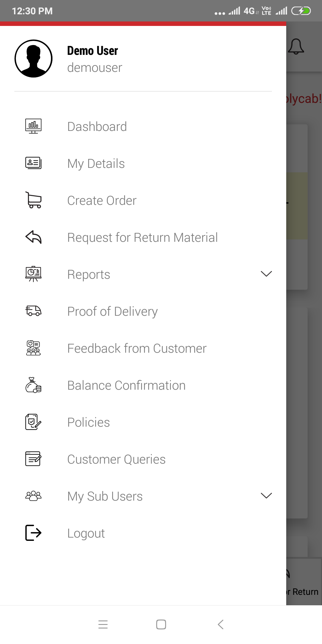
Task: Tap the Android home square button
Action: click(x=161, y=624)
